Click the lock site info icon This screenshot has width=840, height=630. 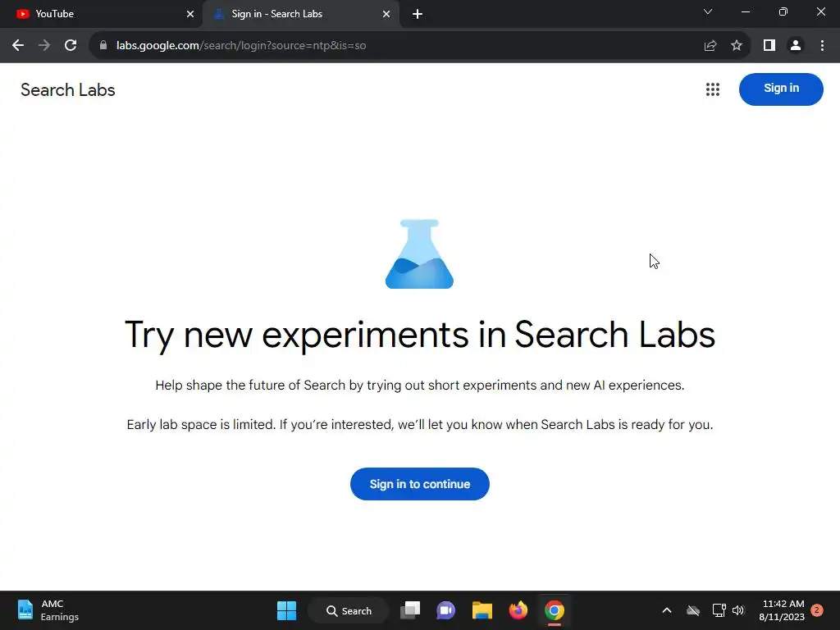[x=103, y=46]
